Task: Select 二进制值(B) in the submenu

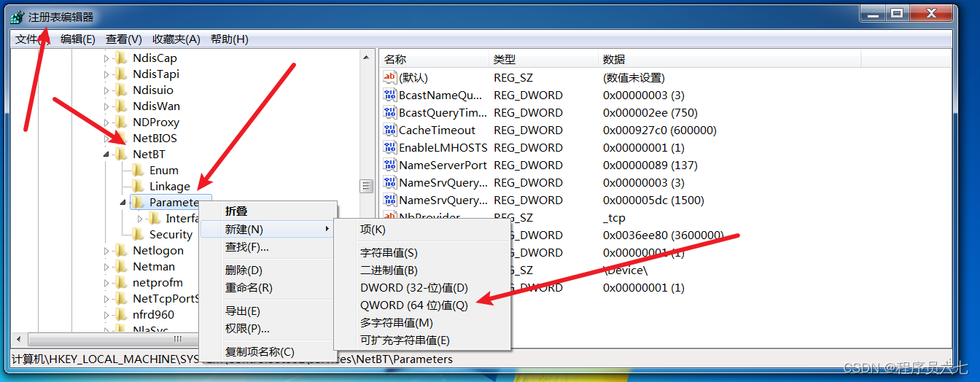Action: (422, 270)
